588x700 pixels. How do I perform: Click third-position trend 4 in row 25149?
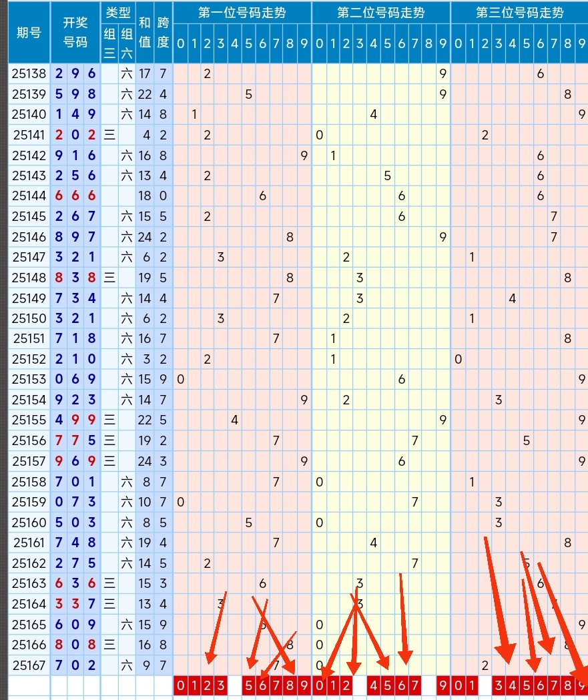point(513,298)
